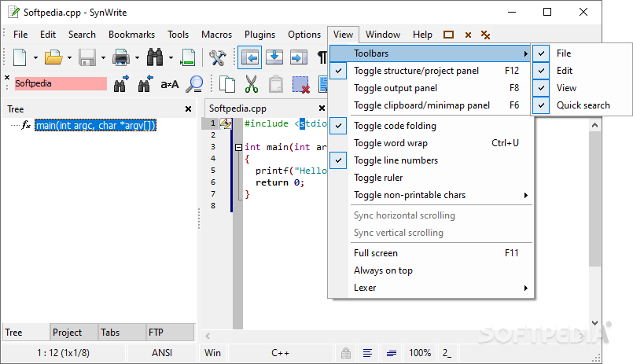This screenshot has height=364, width=633.
Task: Click the ANSI encoding status bar field
Action: 162,353
